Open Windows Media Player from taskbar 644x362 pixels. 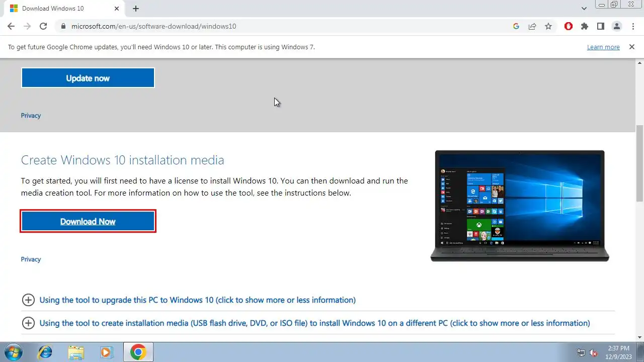107,352
